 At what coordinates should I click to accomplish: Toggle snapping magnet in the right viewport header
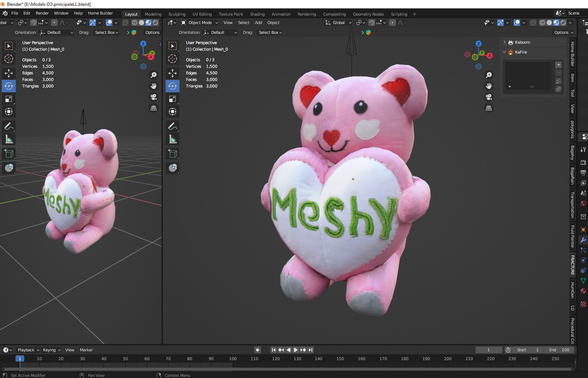click(372, 23)
